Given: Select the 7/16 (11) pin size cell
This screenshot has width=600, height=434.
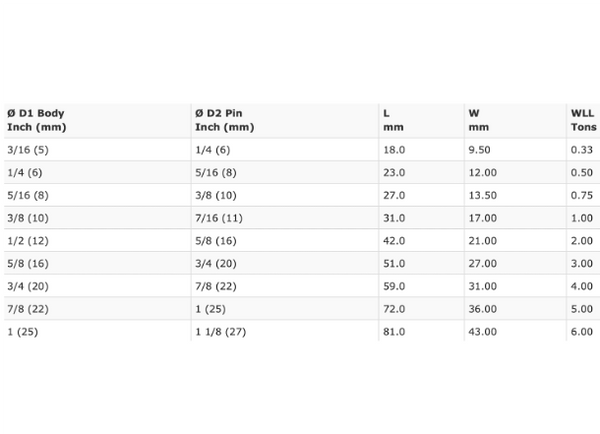Looking at the screenshot, I should tap(219, 218).
